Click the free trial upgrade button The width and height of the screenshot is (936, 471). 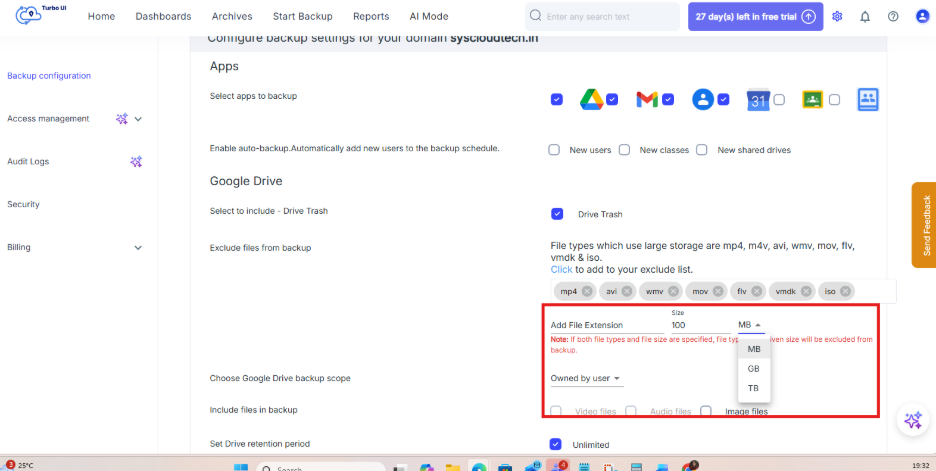[756, 17]
